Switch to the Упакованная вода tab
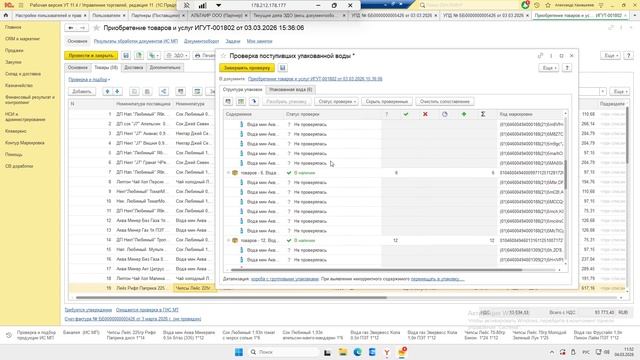This screenshot has height=360, width=640. pyautogui.click(x=290, y=89)
